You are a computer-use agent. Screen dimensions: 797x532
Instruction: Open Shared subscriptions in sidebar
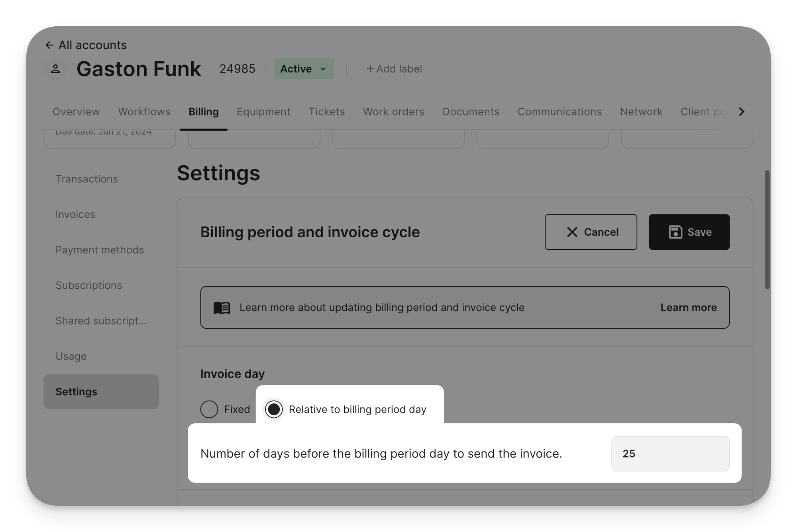tap(101, 321)
